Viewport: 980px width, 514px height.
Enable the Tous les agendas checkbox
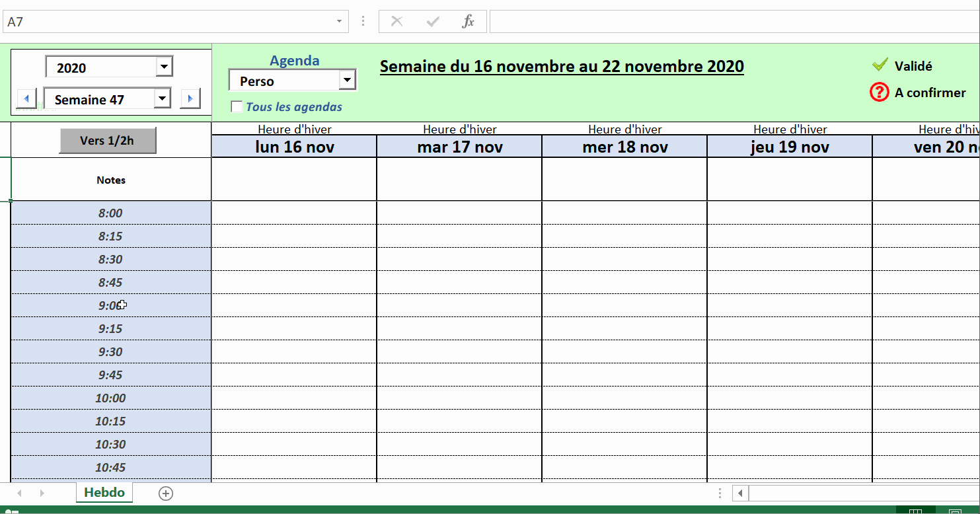click(237, 106)
